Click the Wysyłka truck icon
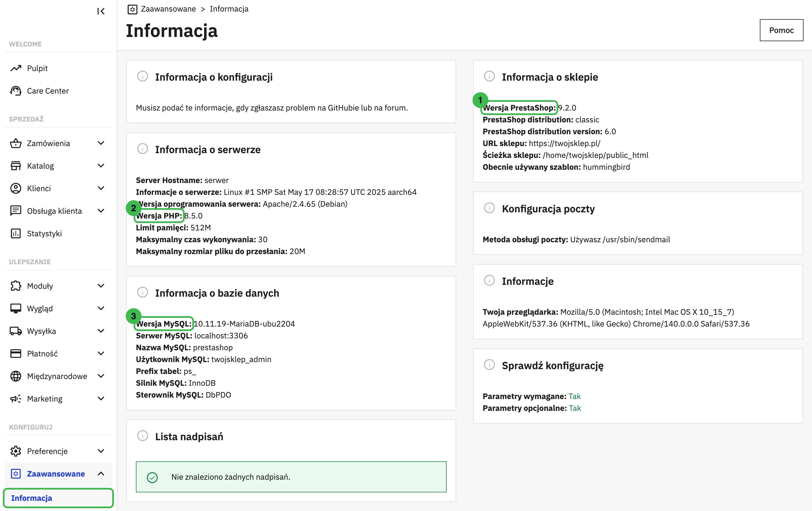 point(16,331)
